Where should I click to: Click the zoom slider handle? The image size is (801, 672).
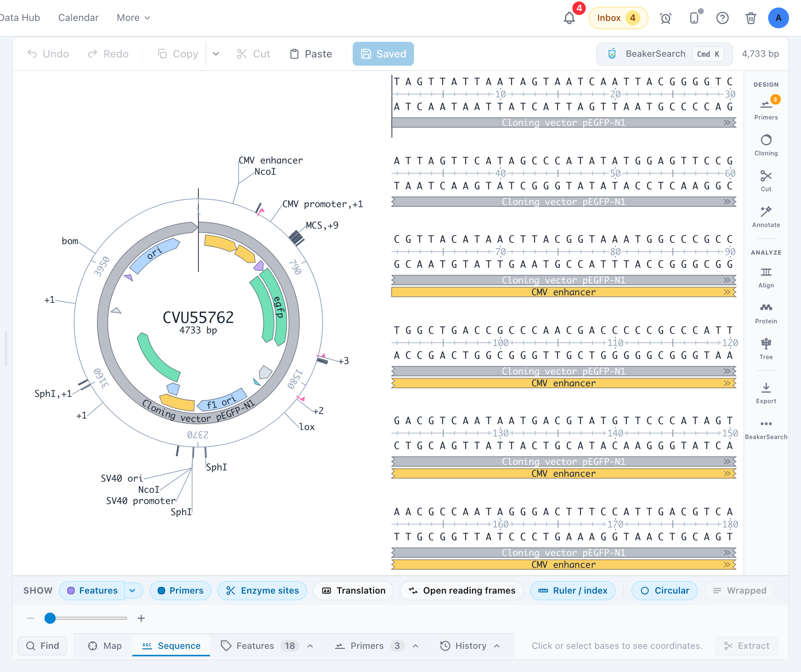pos(50,618)
